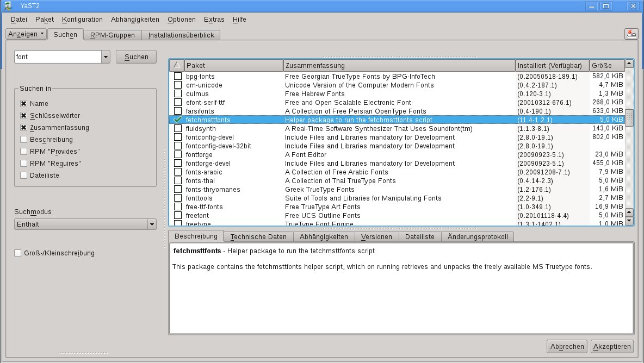Viewport: 644px width, 363px height.
Task: Click the search text field containing font
Action: click(x=57, y=57)
